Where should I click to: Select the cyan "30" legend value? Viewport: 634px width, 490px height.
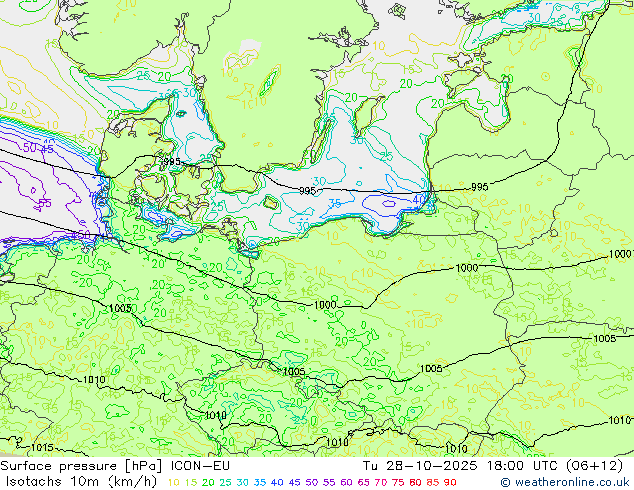click(243, 482)
